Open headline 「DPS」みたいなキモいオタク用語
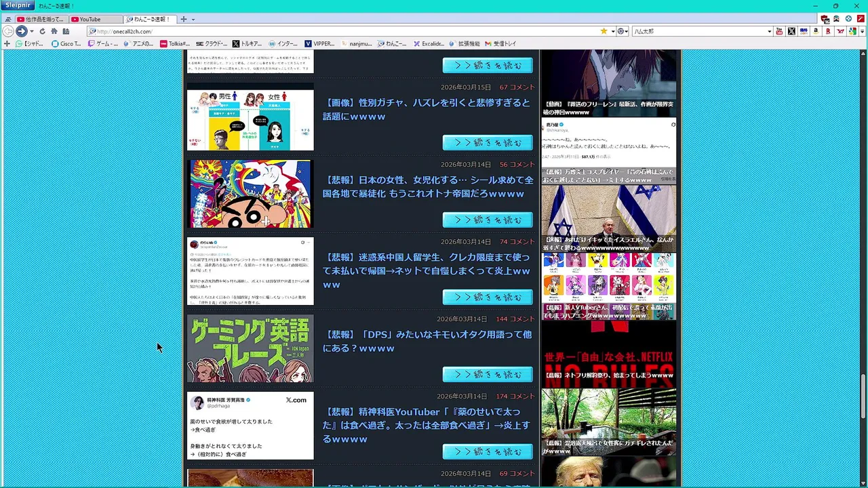868x488 pixels. pos(427,342)
